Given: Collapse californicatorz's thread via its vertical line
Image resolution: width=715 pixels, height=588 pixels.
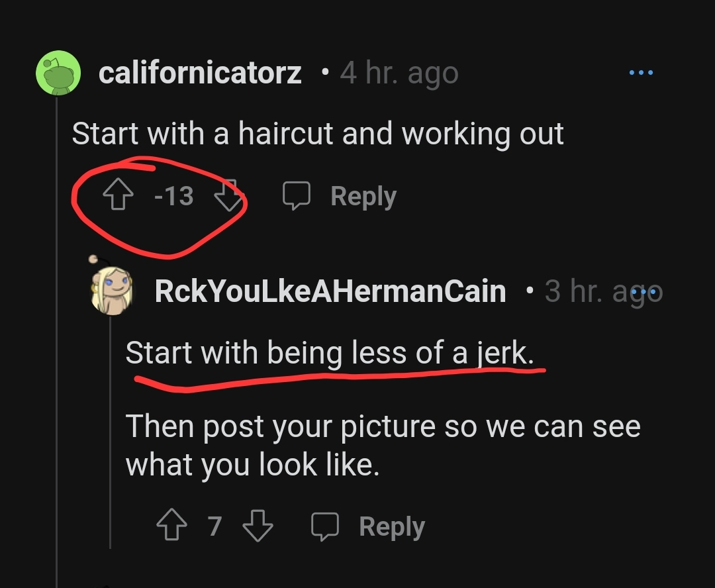Looking at the screenshot, I should [56, 342].
